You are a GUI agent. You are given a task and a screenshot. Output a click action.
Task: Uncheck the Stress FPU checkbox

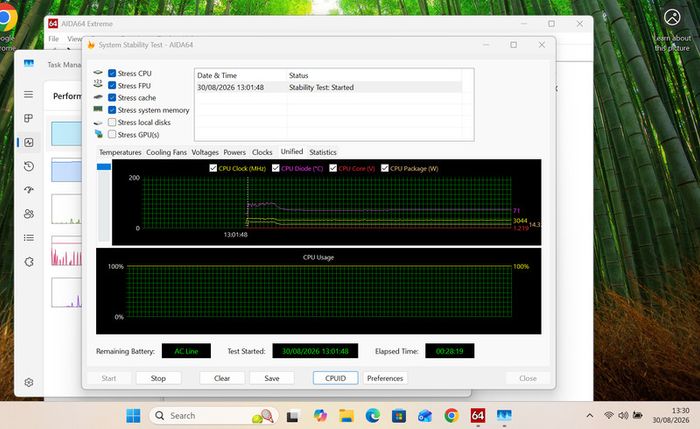(112, 85)
